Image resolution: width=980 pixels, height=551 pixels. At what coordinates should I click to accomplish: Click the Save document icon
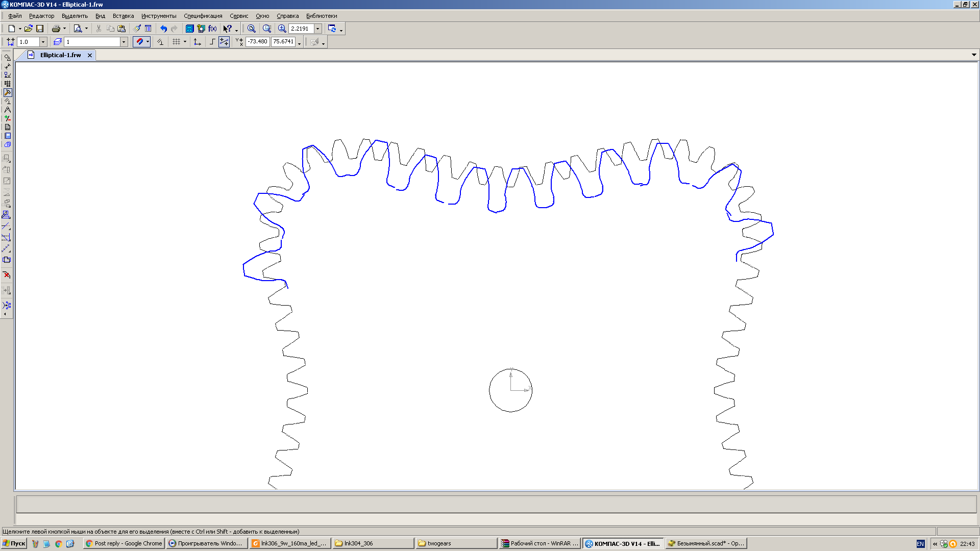tap(40, 29)
